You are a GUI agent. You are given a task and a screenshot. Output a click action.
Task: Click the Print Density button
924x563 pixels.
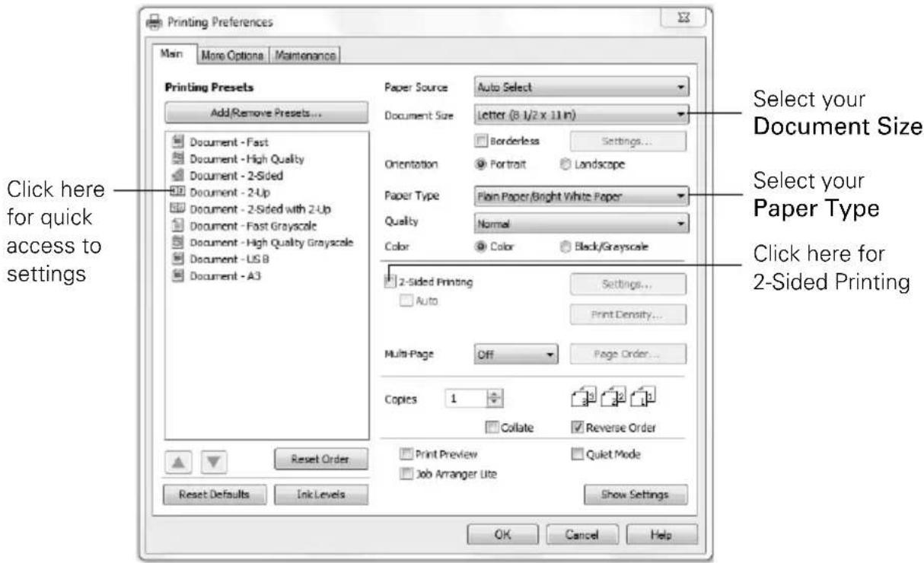tap(628, 313)
